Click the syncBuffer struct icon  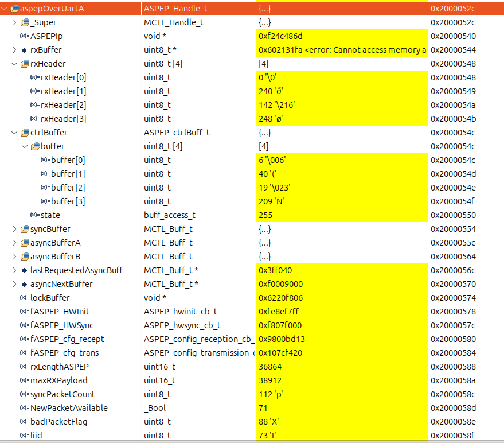pos(25,229)
